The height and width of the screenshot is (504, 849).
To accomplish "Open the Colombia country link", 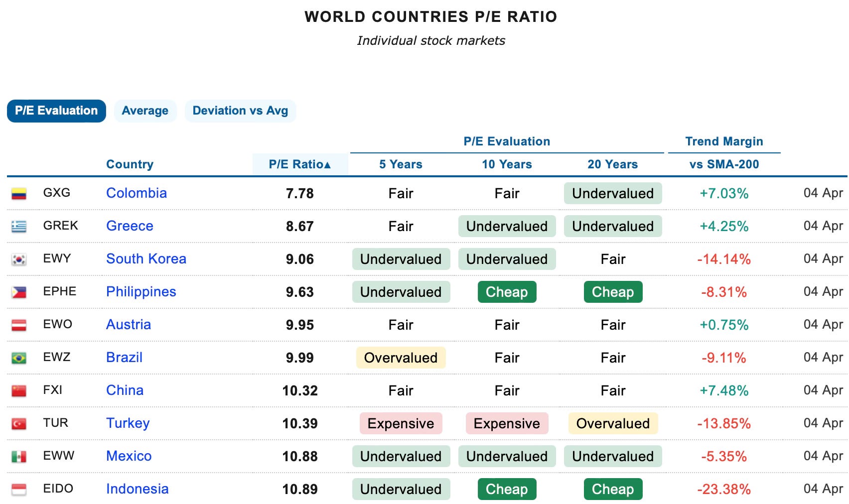I will [x=137, y=193].
